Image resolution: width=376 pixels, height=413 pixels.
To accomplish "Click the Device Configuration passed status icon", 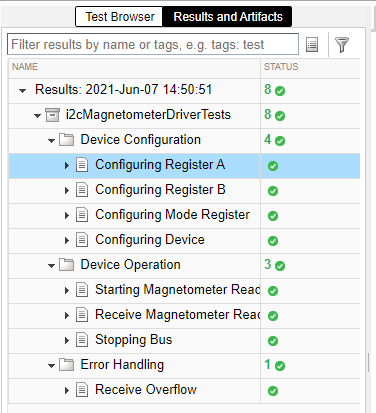I will (x=280, y=141).
